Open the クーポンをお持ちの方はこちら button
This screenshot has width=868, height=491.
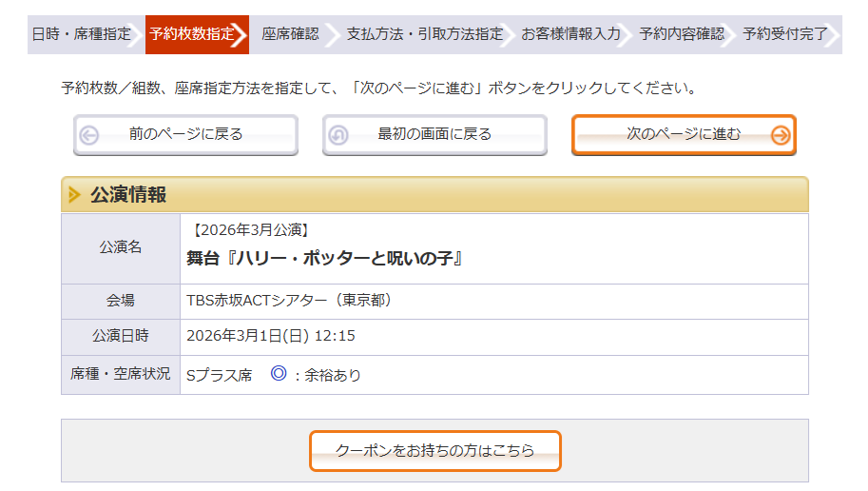point(434,450)
